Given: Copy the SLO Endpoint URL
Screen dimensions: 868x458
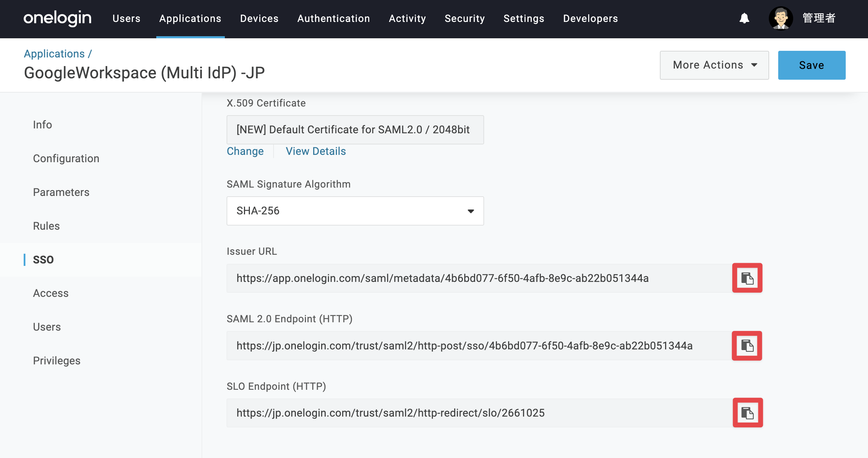Looking at the screenshot, I should [748, 412].
